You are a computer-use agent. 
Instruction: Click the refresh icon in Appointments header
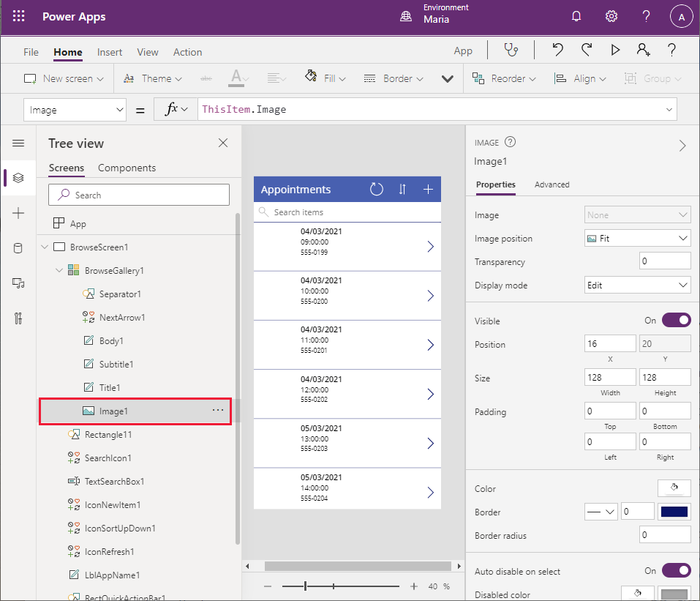[x=376, y=190]
